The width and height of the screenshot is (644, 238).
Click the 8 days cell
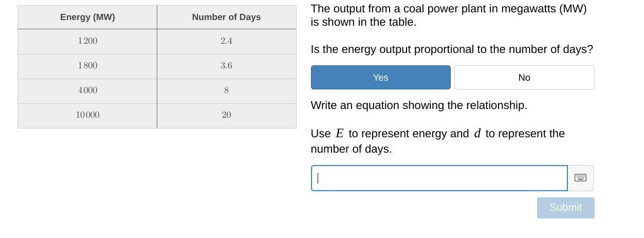(x=226, y=90)
